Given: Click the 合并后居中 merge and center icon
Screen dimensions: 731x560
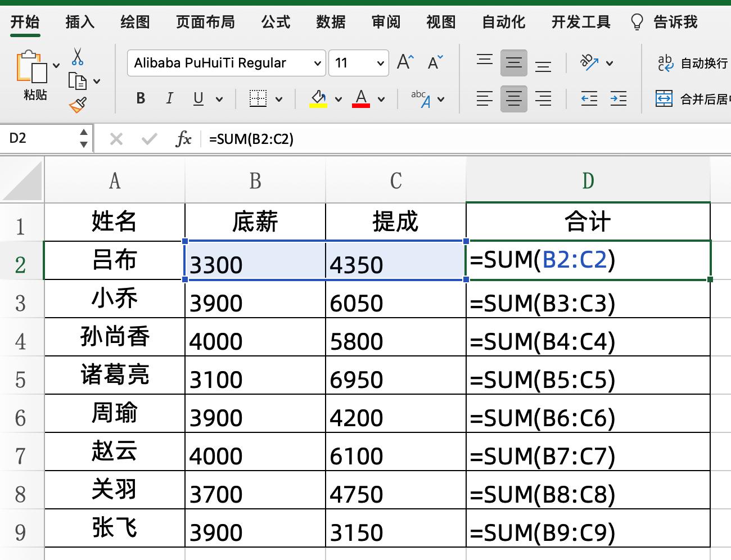Looking at the screenshot, I should (x=664, y=99).
